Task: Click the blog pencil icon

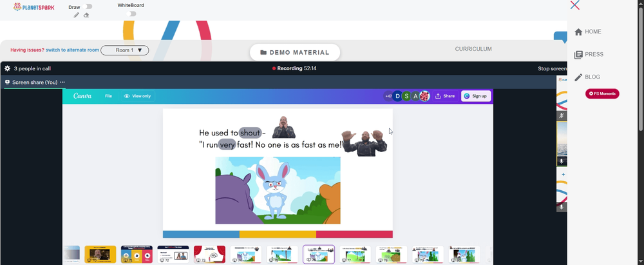Action: 578,77
